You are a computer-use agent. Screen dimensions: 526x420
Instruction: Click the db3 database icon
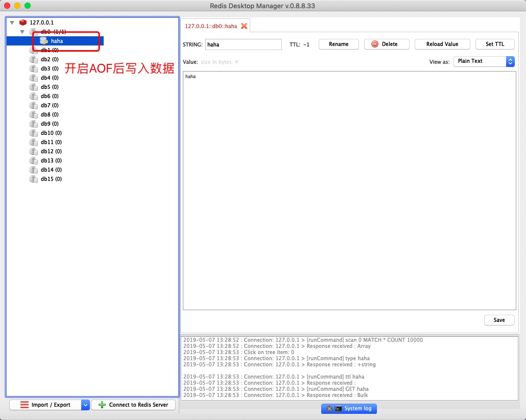(x=34, y=68)
